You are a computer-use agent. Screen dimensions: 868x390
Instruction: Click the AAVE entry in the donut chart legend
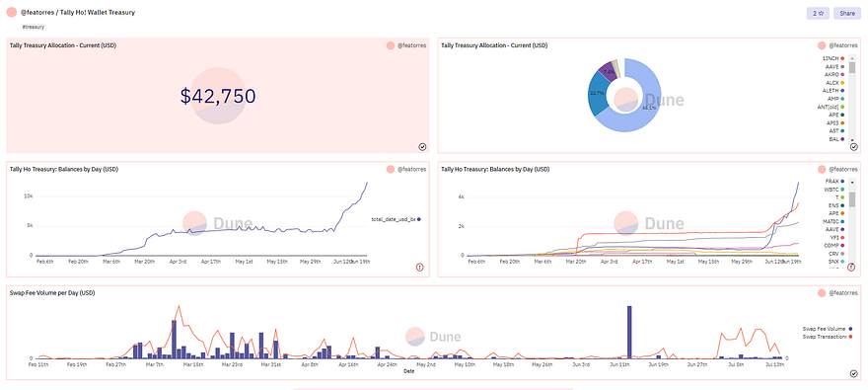(x=834, y=66)
